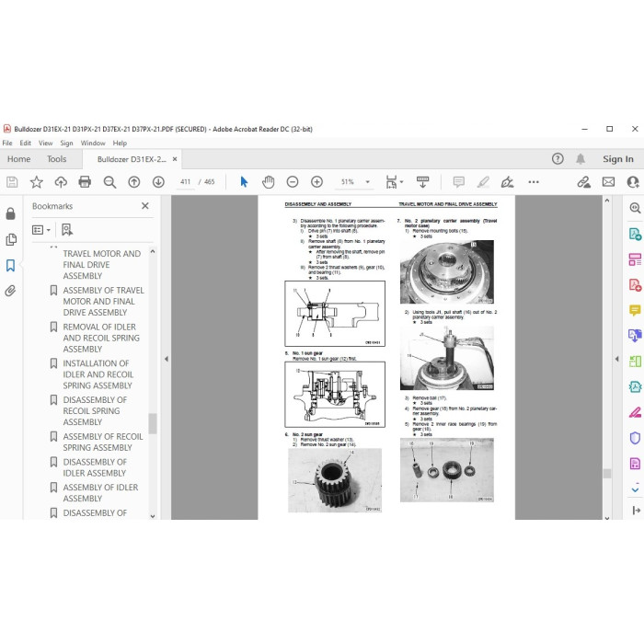Show page thumbnails panel icon

11,239
